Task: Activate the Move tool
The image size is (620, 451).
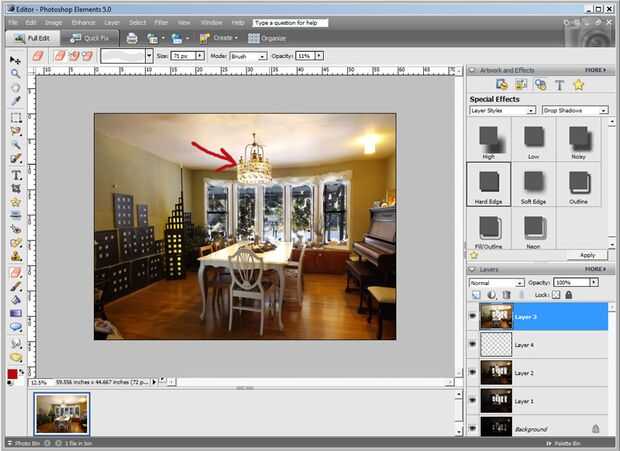Action: [16, 60]
